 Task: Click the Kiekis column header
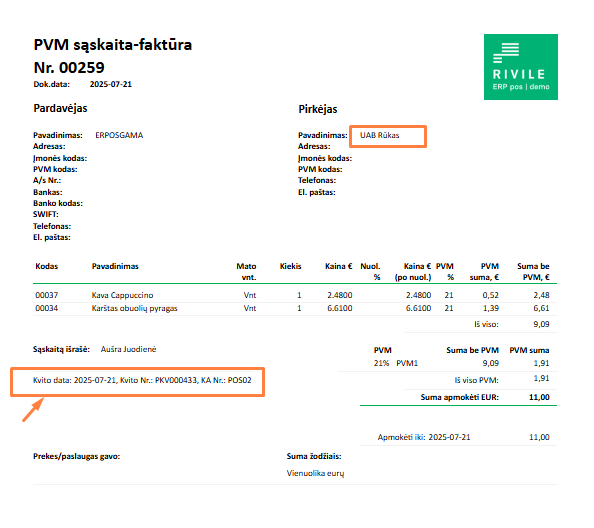tap(291, 266)
